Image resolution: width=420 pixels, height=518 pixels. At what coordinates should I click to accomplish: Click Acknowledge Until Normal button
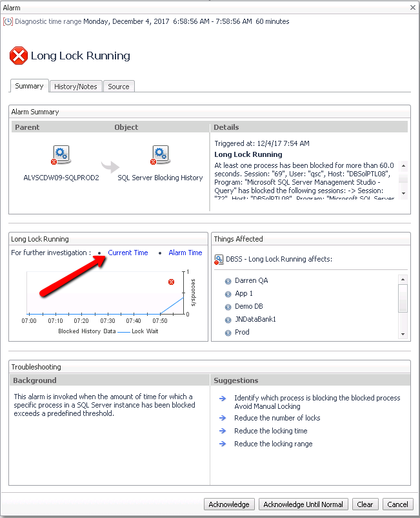click(303, 504)
